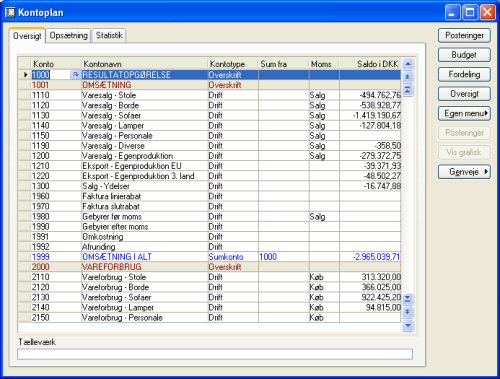Select Gebyrer før moms row
Screen dimensions: 500x379
[210, 216]
